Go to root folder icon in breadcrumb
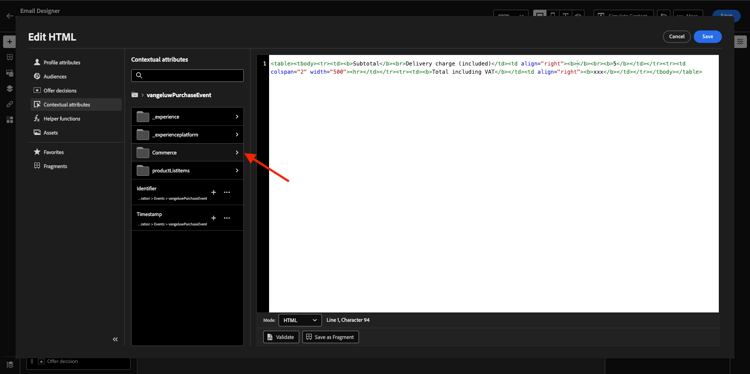 135,95
